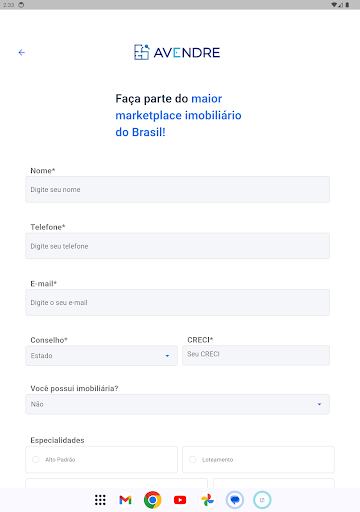Click the Alto Padrão label text

coord(60,460)
